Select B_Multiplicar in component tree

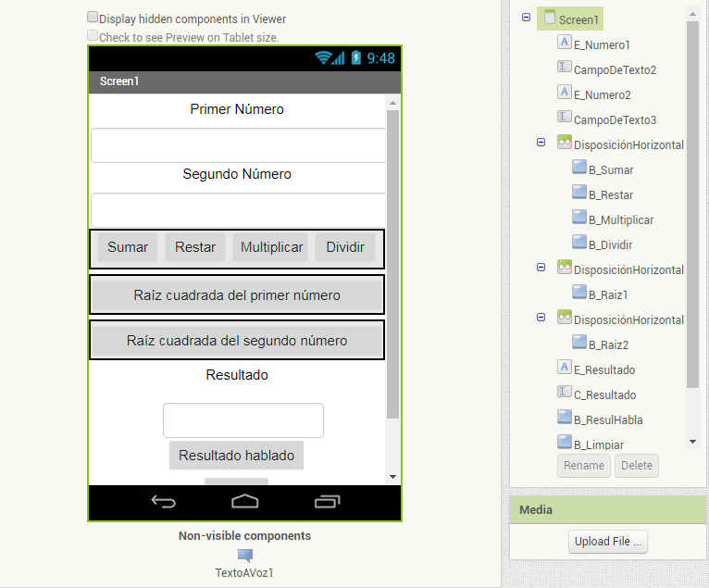click(x=621, y=219)
